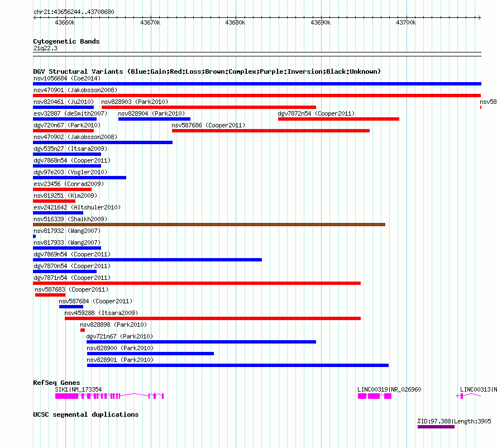Click the UCSC segmental duplications track title

pos(86,414)
